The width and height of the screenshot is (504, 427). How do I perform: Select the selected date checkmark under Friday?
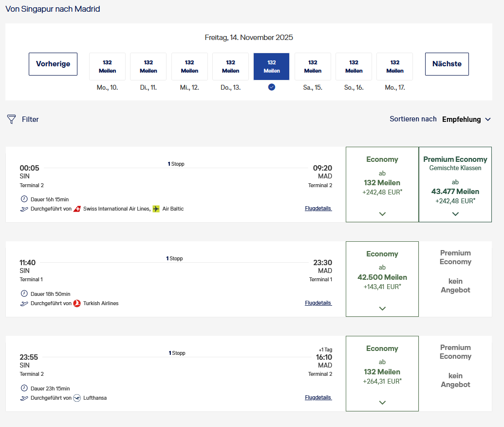coord(272,87)
